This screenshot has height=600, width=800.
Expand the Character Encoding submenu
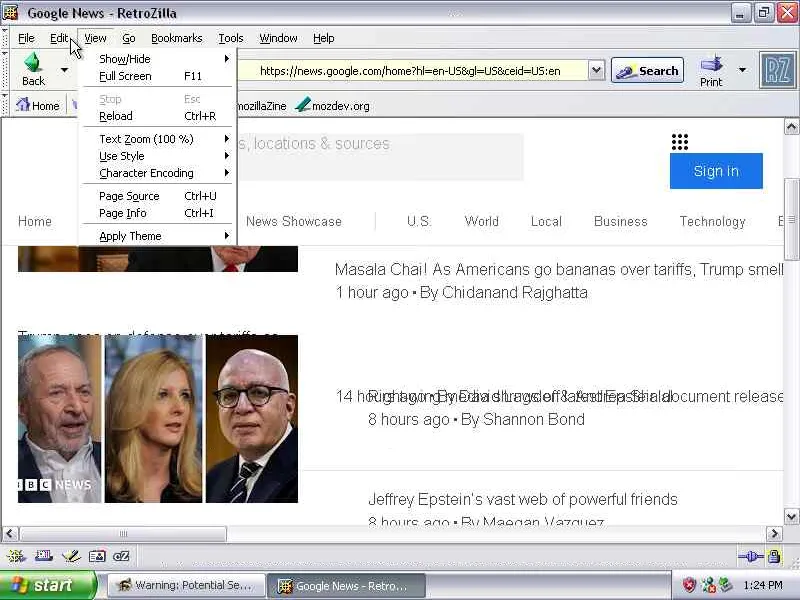click(157, 173)
